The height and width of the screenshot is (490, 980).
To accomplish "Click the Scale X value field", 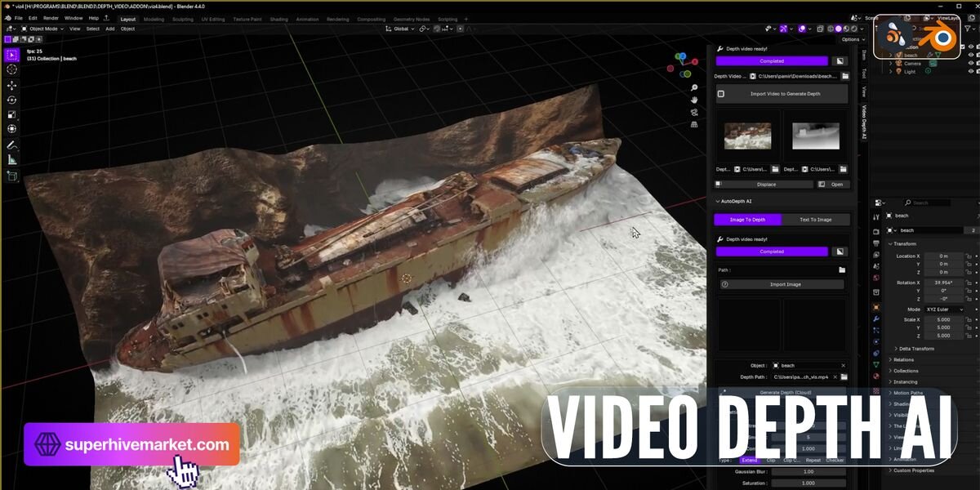I will (943, 319).
